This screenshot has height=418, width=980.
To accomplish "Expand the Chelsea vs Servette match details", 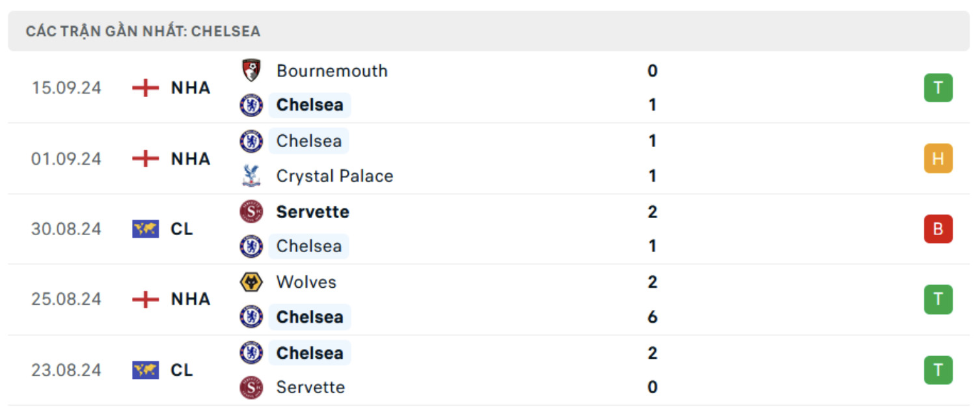I will (490, 370).
